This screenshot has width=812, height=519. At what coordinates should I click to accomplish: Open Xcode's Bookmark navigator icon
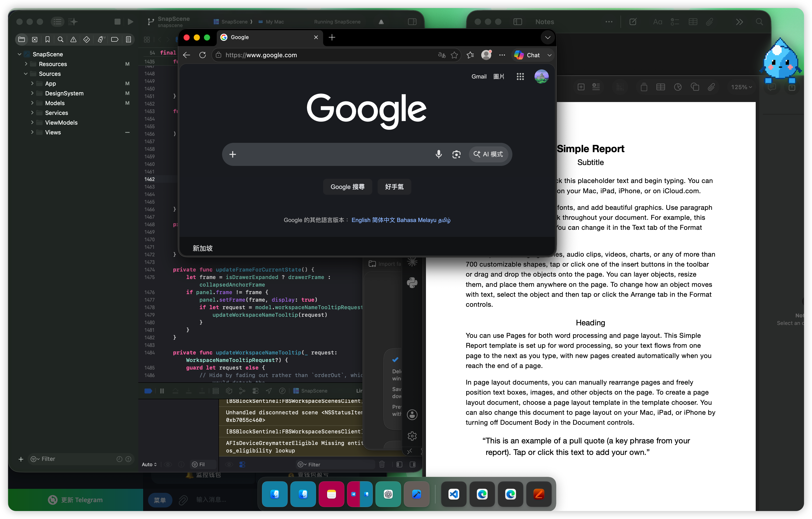click(48, 39)
